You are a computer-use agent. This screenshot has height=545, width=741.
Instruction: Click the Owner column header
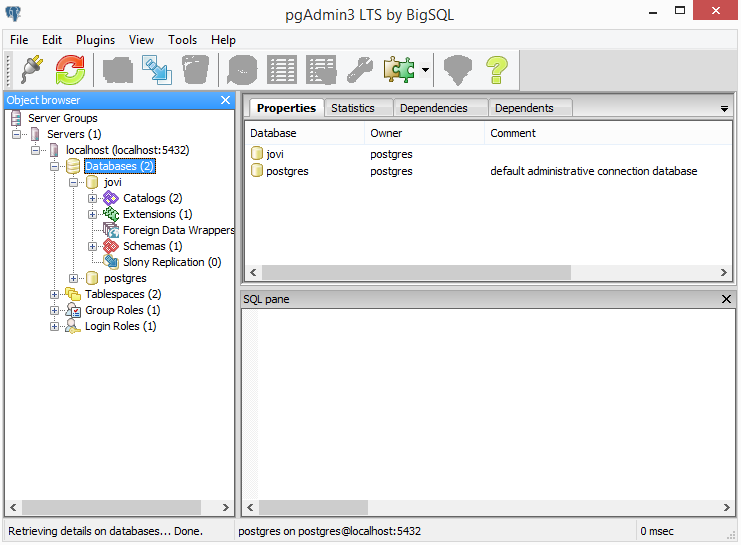386,133
